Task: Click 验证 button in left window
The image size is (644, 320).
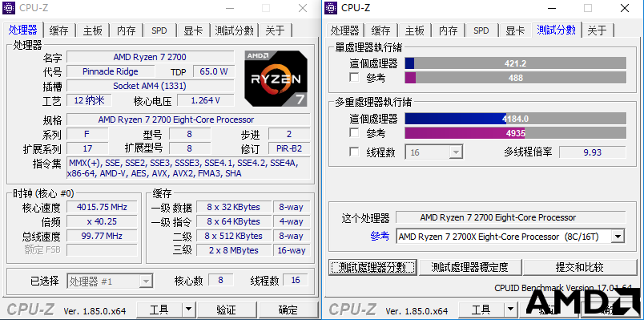Action: pyautogui.click(x=227, y=310)
